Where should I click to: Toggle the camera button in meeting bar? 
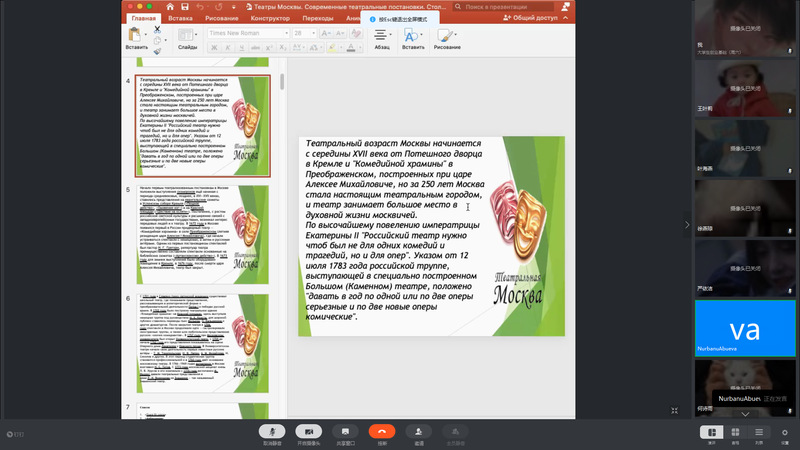point(309,432)
